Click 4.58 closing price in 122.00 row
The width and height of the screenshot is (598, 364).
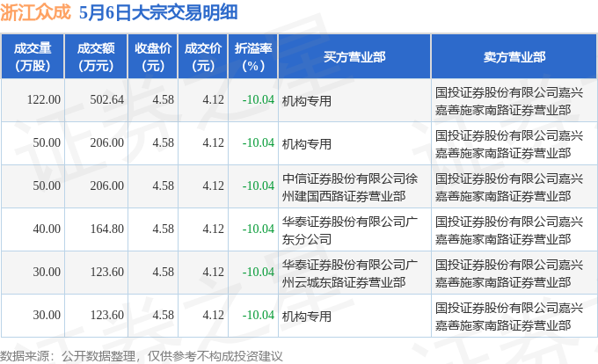(164, 100)
